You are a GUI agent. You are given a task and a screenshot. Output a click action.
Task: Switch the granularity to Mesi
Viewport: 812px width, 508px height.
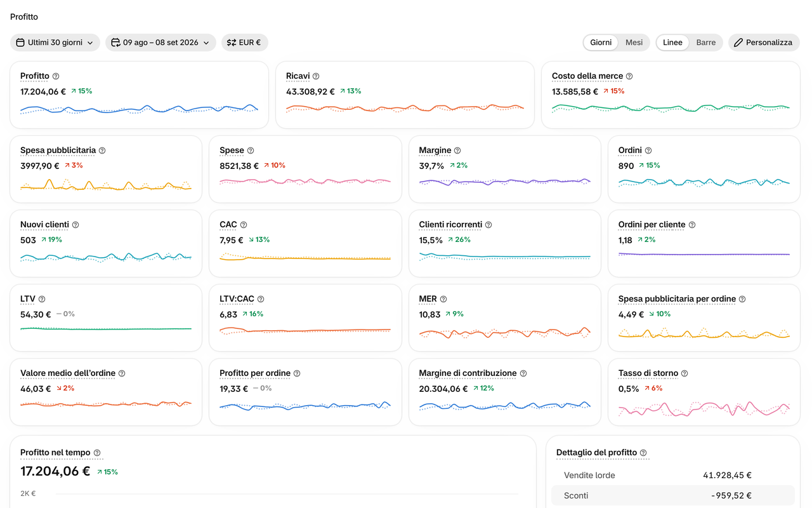634,43
